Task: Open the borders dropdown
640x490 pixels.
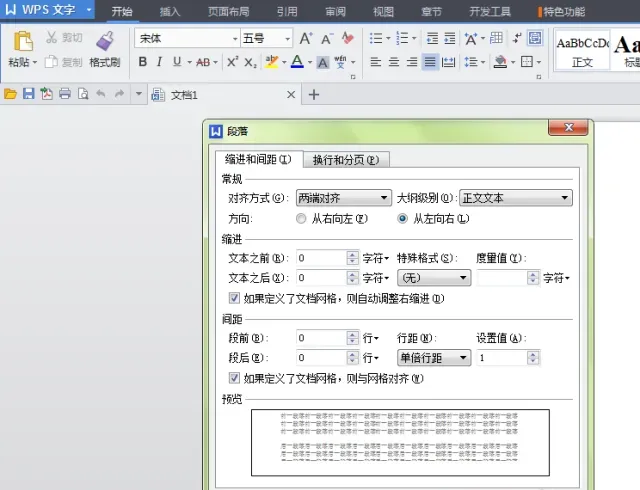Action: click(539, 62)
